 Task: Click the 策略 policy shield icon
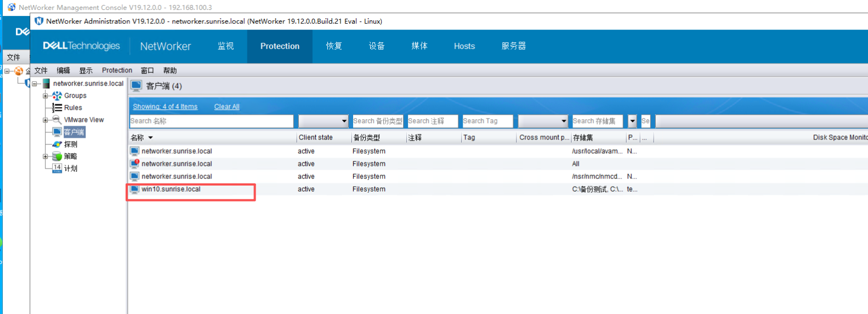(x=57, y=156)
